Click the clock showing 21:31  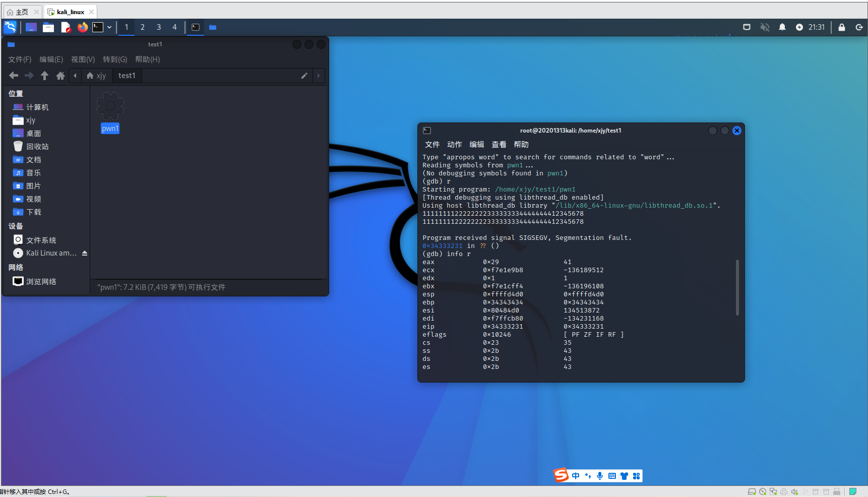tap(816, 27)
